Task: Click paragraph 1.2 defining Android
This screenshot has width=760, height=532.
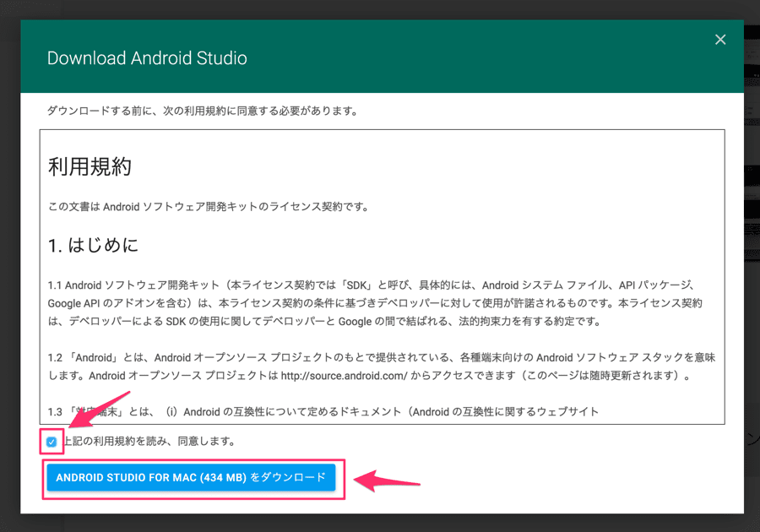Action: [x=381, y=366]
